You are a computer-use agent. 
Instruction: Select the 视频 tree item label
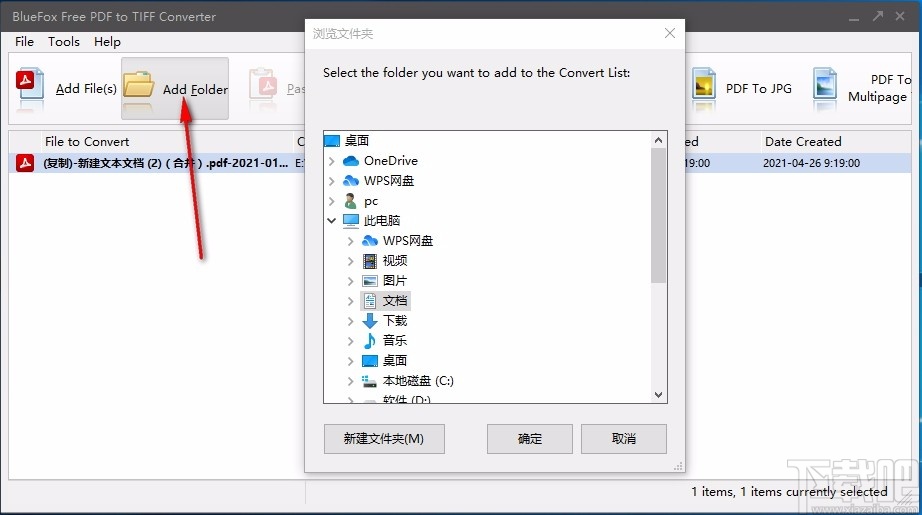pyautogui.click(x=395, y=260)
